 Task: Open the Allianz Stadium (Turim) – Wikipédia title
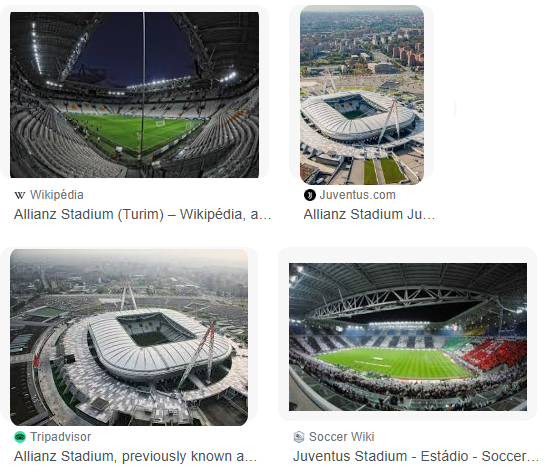tap(142, 214)
